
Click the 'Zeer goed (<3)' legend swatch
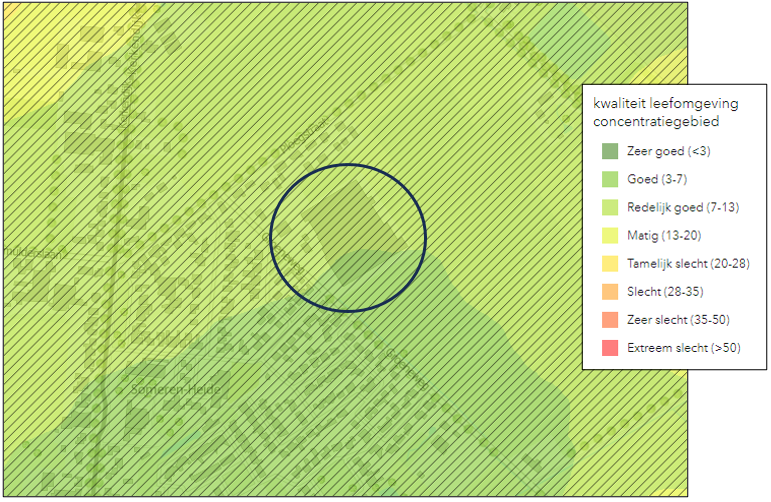tap(610, 152)
